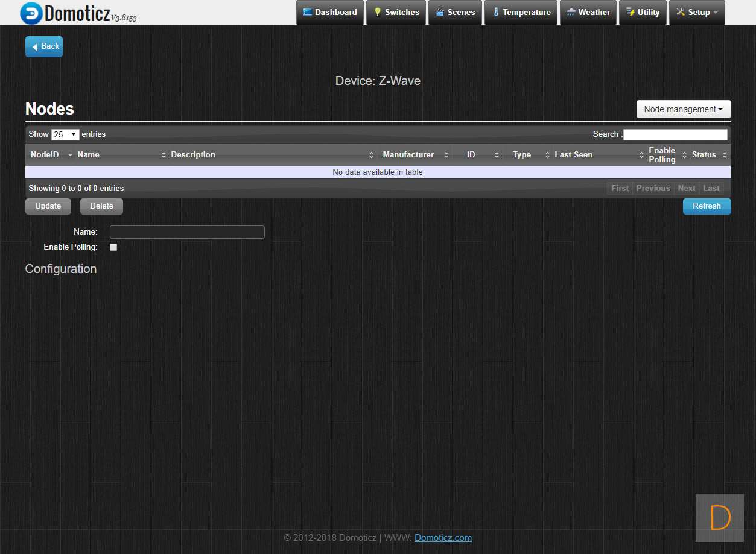Follow the Domoticz.com footer link
This screenshot has height=554, width=756.
pos(443,538)
